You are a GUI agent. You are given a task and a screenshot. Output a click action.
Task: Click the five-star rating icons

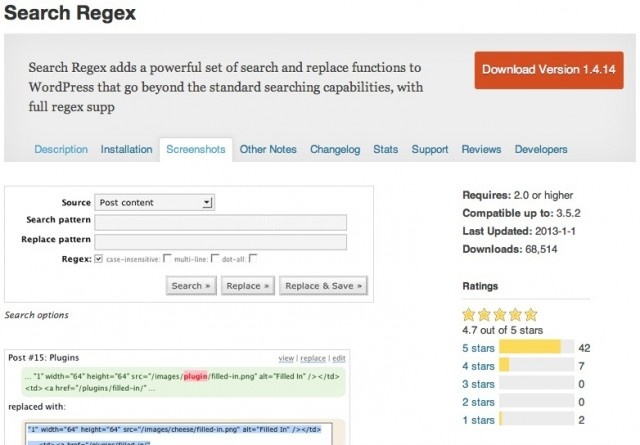(500, 315)
